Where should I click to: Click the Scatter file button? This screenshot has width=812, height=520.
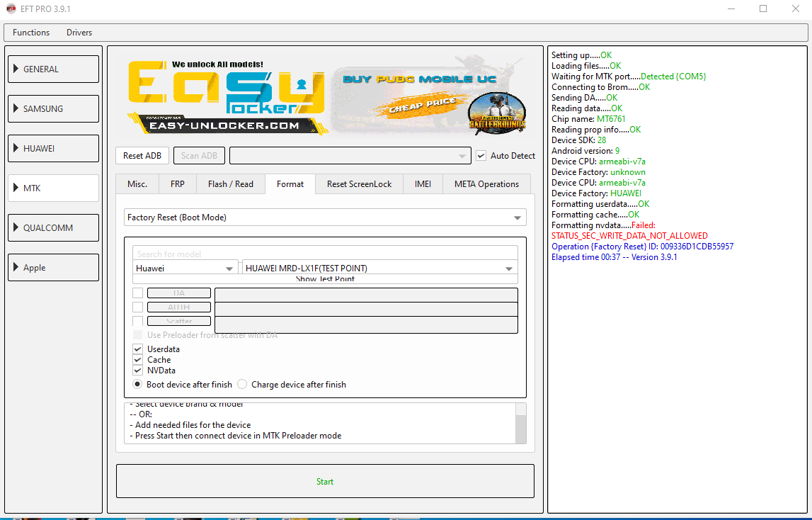pyautogui.click(x=179, y=321)
